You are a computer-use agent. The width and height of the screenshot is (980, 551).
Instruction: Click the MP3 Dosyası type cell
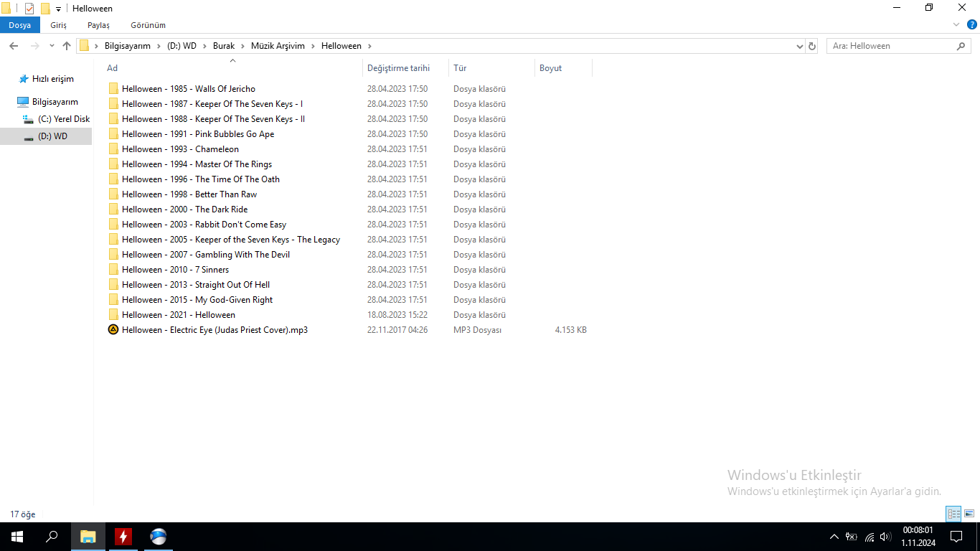(478, 330)
